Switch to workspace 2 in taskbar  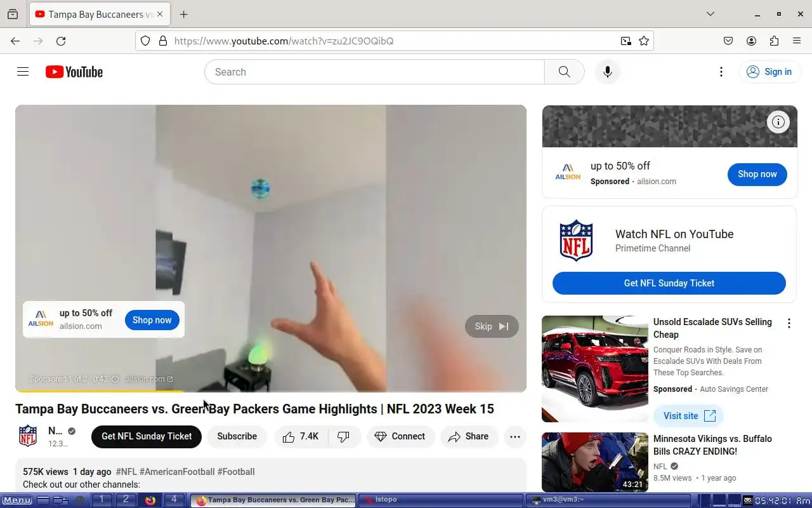126,500
